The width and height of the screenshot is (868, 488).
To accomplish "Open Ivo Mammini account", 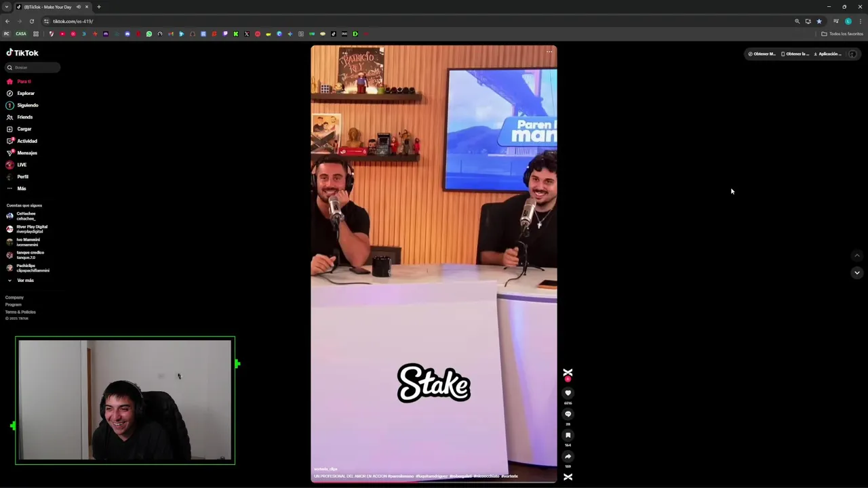I will 23,242.
